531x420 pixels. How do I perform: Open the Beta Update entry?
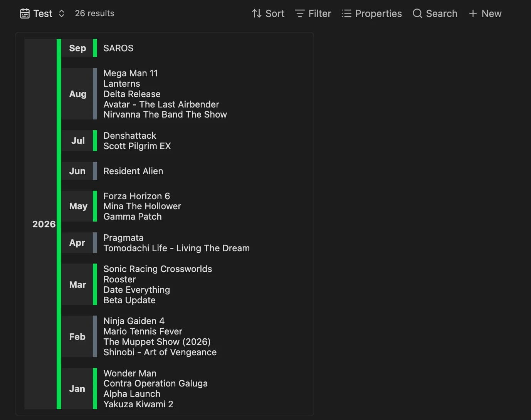(x=129, y=300)
